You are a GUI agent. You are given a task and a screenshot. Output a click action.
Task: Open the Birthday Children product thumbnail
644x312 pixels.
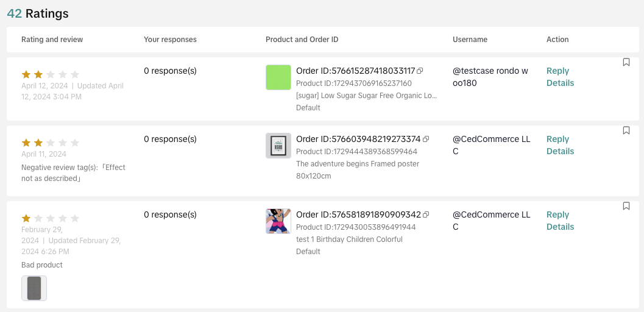pyautogui.click(x=278, y=221)
